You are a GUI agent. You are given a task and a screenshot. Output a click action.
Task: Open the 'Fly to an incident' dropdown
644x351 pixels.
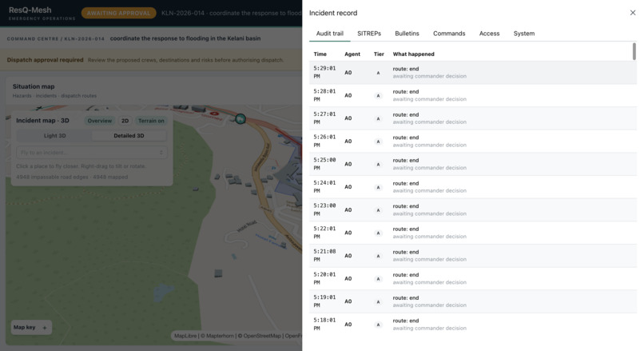coord(92,153)
